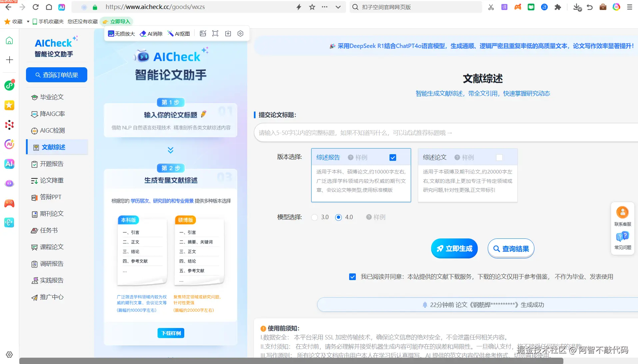View 样例 for 综述论文
Screen dimensions: 638x364
click(464, 158)
